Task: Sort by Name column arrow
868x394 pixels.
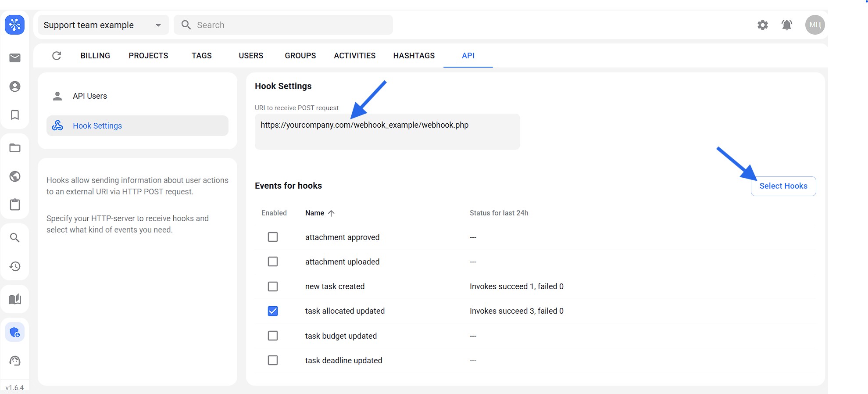Action: coord(331,213)
